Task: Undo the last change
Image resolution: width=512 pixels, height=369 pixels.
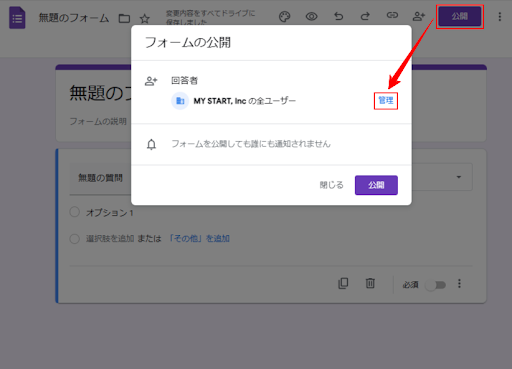Action: point(339,16)
